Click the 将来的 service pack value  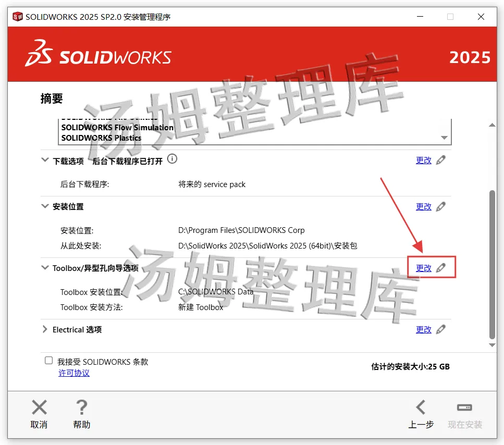212,184
